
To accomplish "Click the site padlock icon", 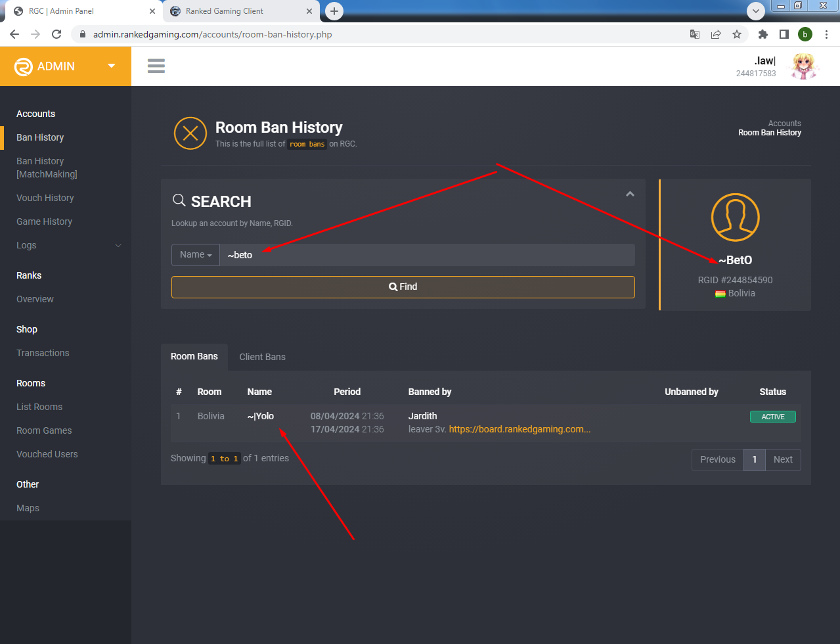I will tap(83, 34).
